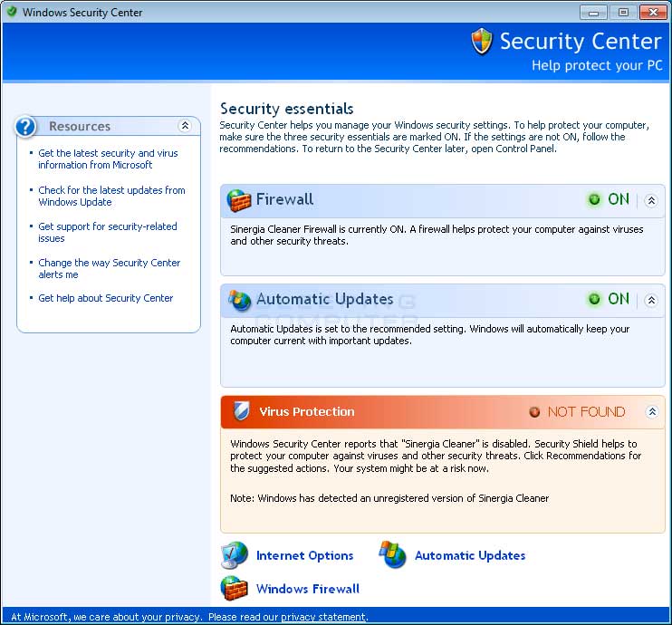This screenshot has height=625, width=672.
Task: Open 'Check for the latest updates' link
Action: pos(112,196)
